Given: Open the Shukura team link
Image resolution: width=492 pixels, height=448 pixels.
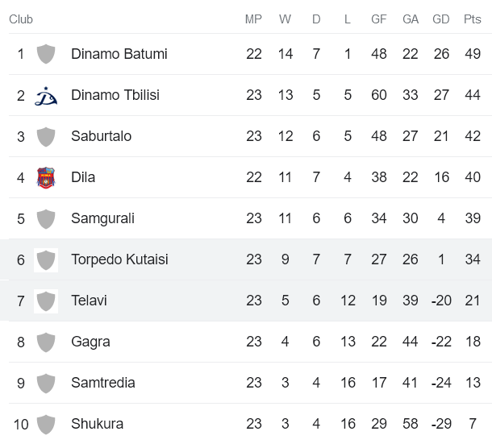Looking at the screenshot, I should (x=97, y=424).
